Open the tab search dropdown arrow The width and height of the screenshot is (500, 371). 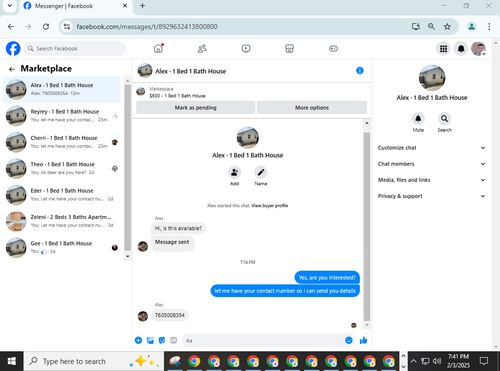(10, 6)
